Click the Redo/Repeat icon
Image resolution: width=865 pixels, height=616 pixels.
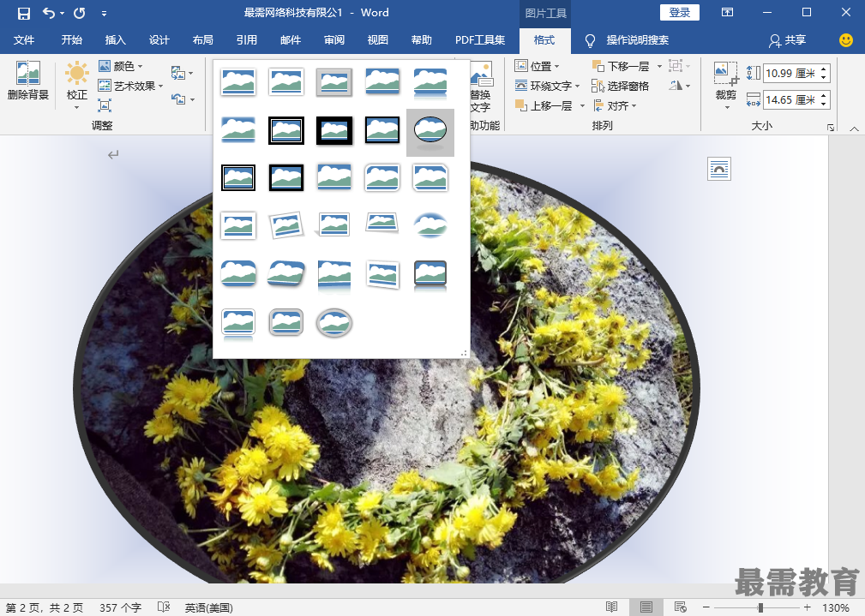coord(80,13)
